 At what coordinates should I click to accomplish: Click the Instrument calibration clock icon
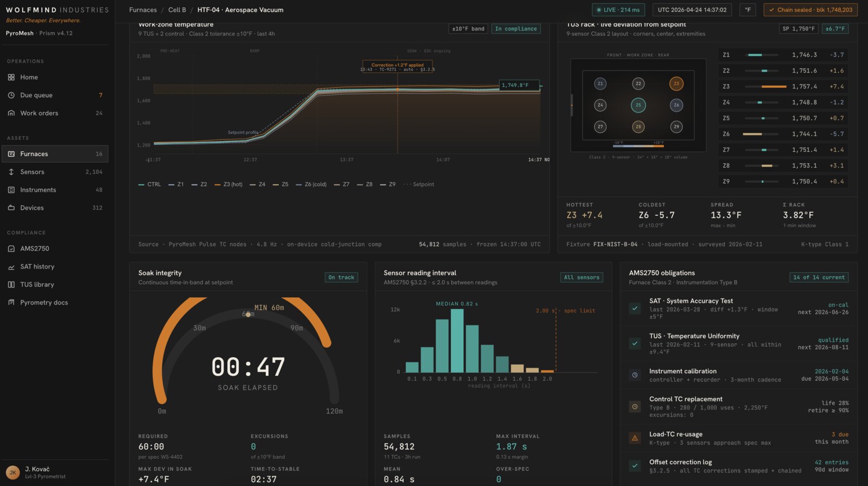pyautogui.click(x=634, y=375)
